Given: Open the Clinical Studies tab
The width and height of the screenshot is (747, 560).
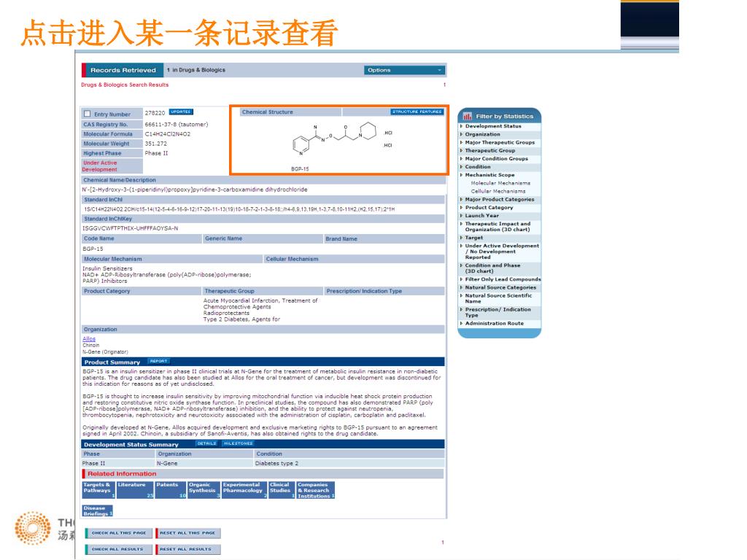Looking at the screenshot, I should pyautogui.click(x=282, y=490).
